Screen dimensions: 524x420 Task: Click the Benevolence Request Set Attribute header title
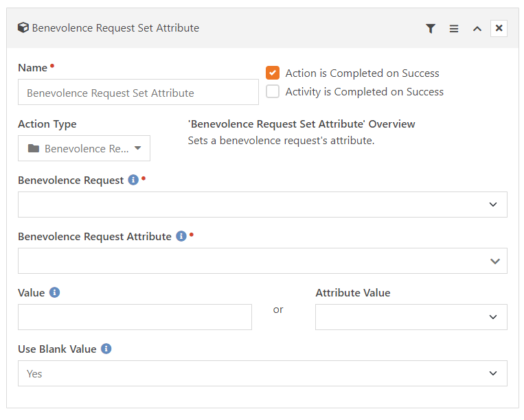coord(115,28)
